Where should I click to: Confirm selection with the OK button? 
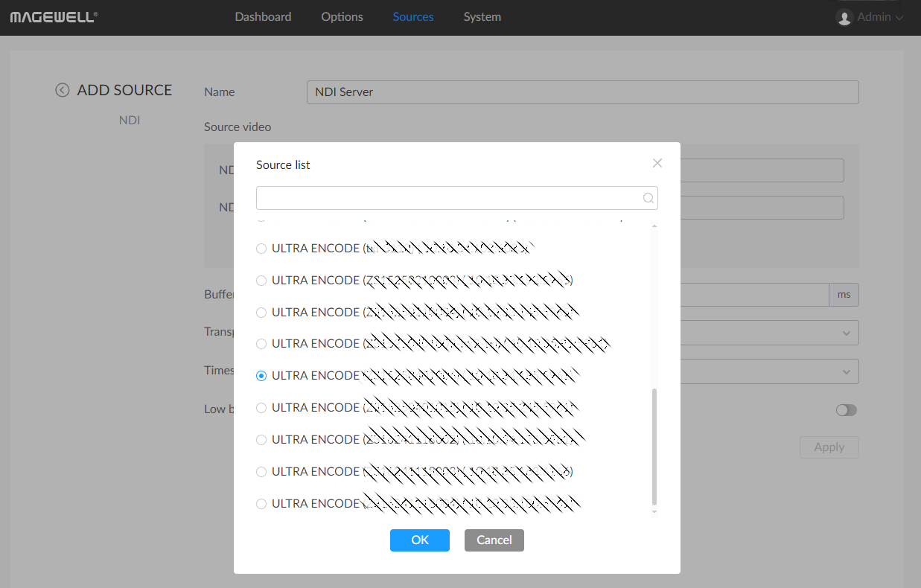(x=419, y=540)
